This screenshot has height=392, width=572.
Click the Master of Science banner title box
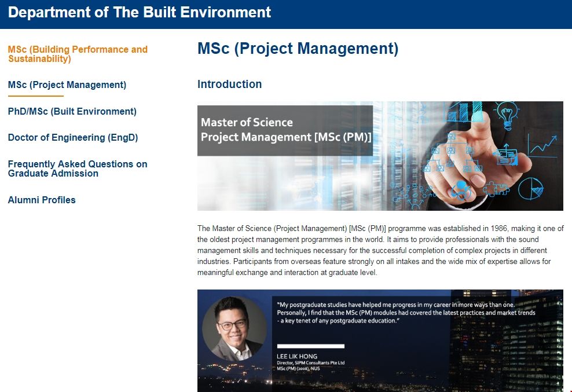285,130
